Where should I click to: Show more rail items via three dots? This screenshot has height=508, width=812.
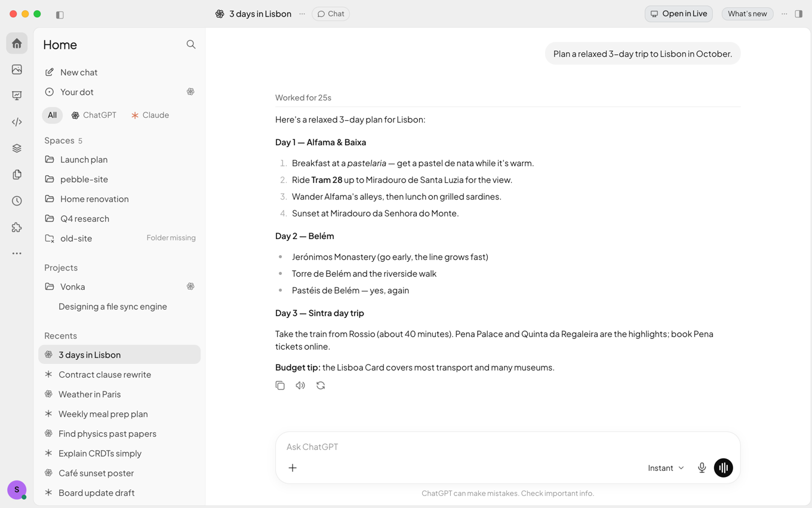click(x=17, y=253)
